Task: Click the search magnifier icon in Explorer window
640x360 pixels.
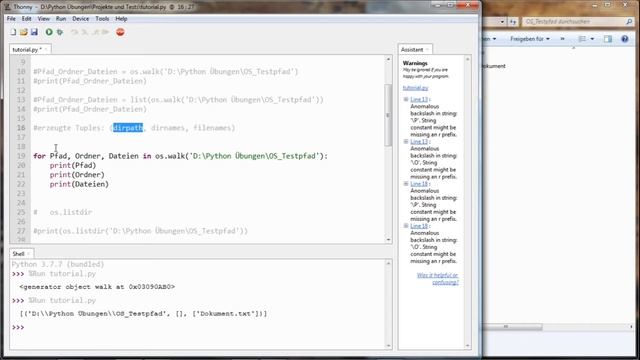Action: coord(629,22)
